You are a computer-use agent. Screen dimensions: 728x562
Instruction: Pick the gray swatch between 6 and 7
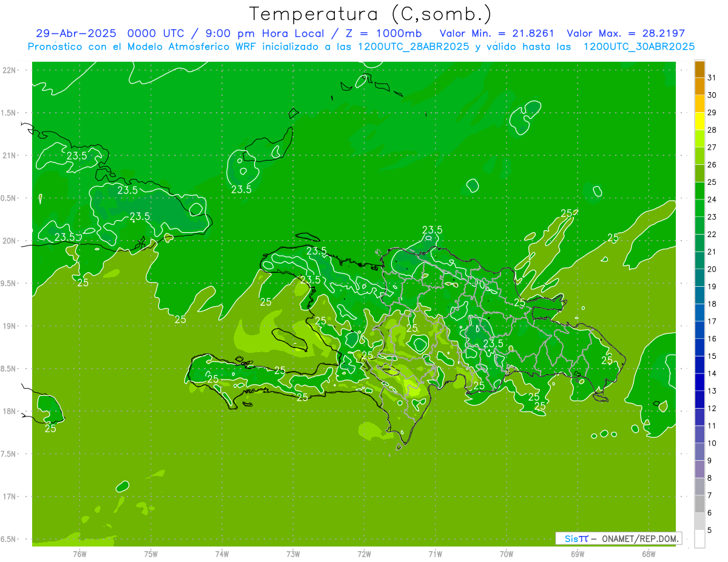tap(699, 504)
